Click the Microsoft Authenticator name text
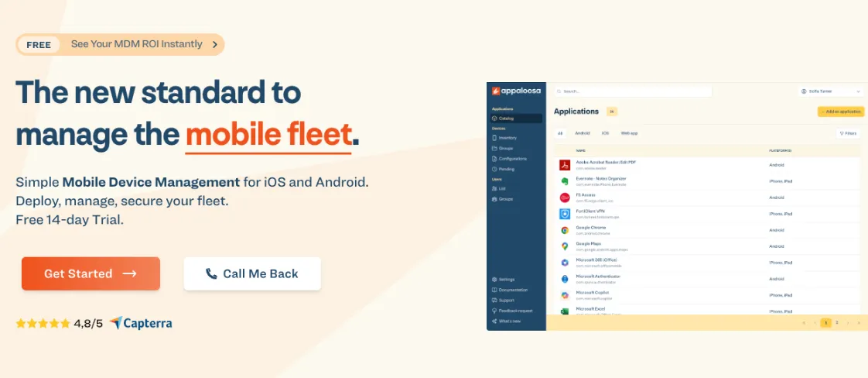 click(599, 276)
